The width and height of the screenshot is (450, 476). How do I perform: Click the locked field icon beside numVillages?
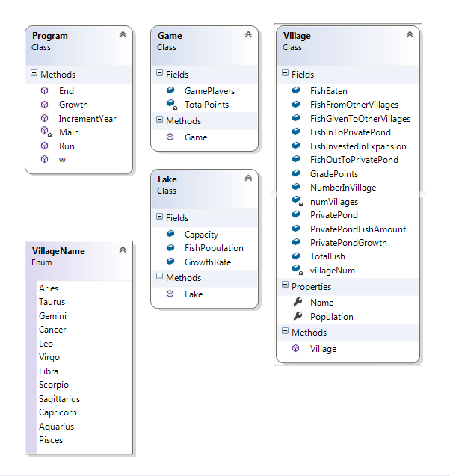pos(296,202)
